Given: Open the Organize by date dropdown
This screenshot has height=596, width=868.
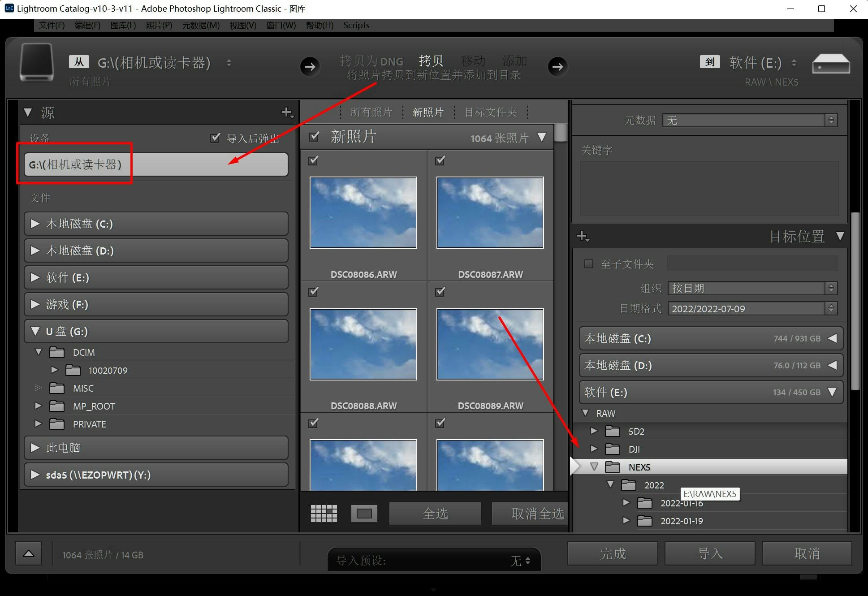Looking at the screenshot, I should point(752,288).
